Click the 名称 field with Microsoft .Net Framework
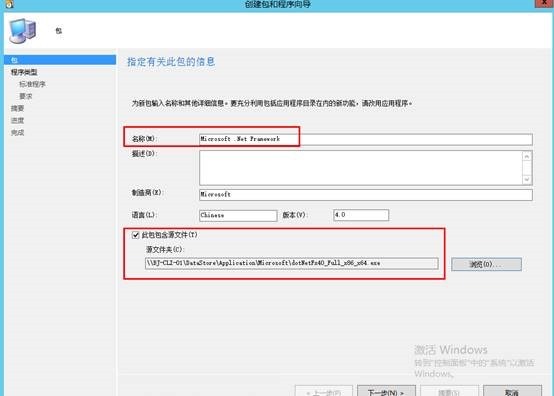The image size is (554, 396). [x=366, y=139]
